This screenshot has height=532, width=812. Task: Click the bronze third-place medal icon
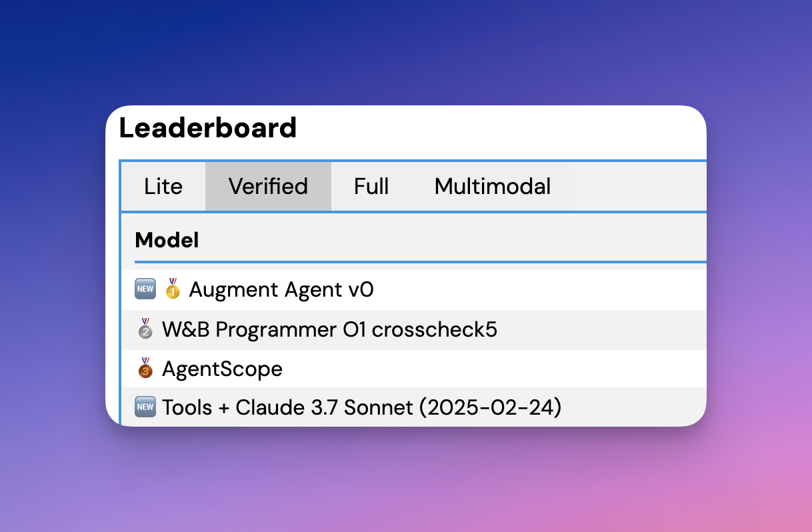point(145,369)
